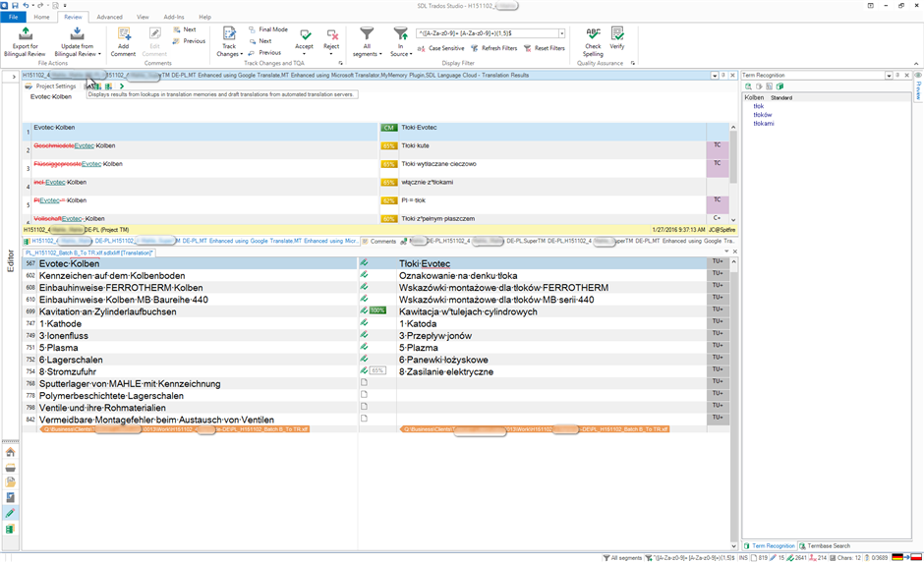The width and height of the screenshot is (924, 562).
Task: Reset the display filters
Action: pos(544,48)
